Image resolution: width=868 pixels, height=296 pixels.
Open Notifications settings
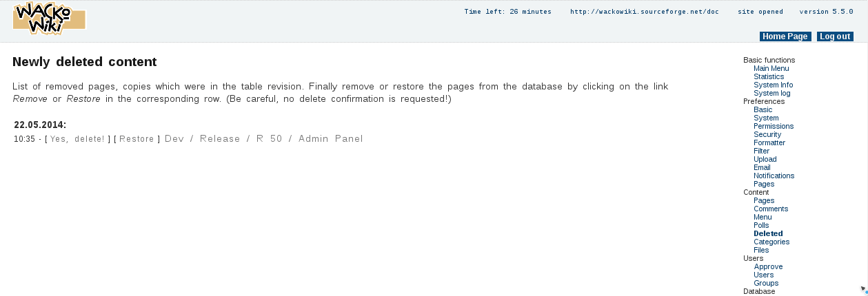click(x=774, y=176)
